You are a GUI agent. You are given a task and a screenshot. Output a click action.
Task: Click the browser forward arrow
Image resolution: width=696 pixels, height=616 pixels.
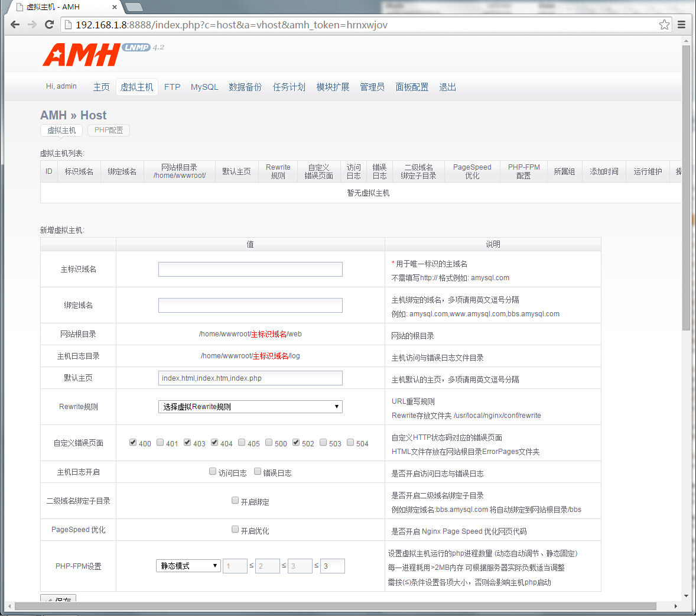pyautogui.click(x=32, y=25)
